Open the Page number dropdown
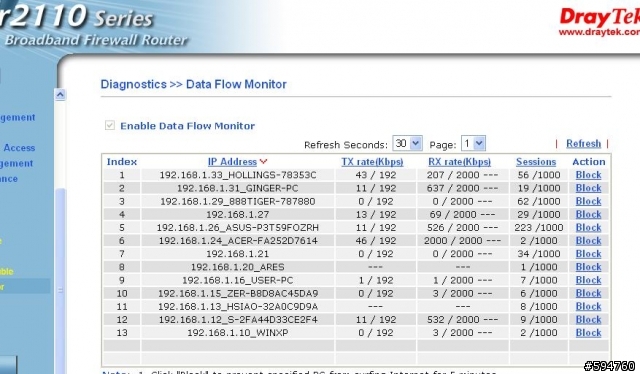Image resolution: width=640 pixels, height=374 pixels. pos(473,143)
